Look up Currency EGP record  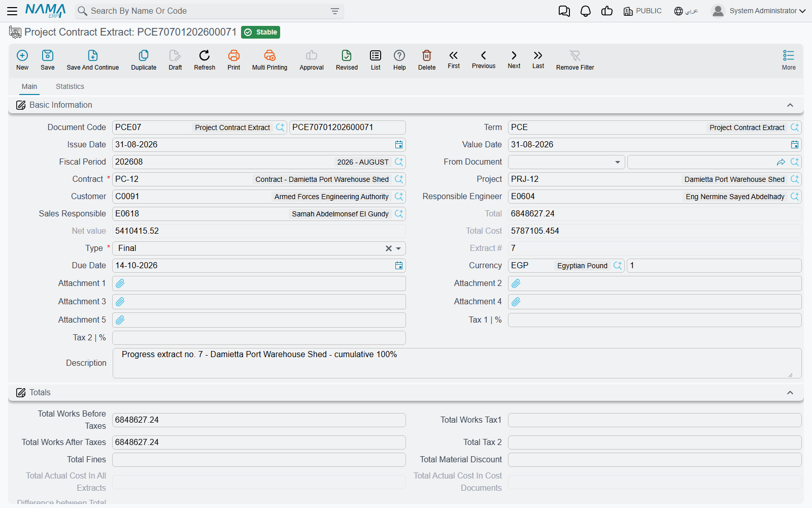pyautogui.click(x=618, y=266)
